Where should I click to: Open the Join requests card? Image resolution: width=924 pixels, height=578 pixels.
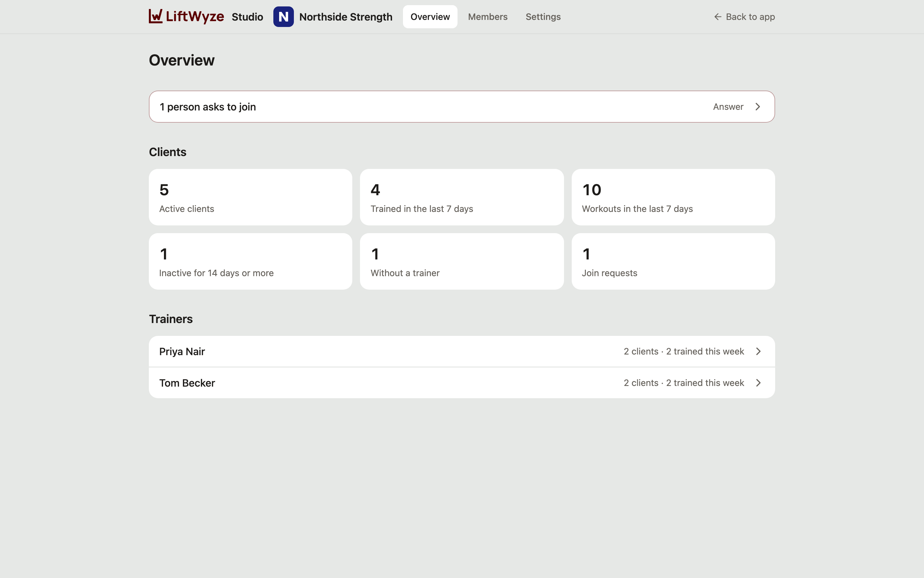click(673, 261)
